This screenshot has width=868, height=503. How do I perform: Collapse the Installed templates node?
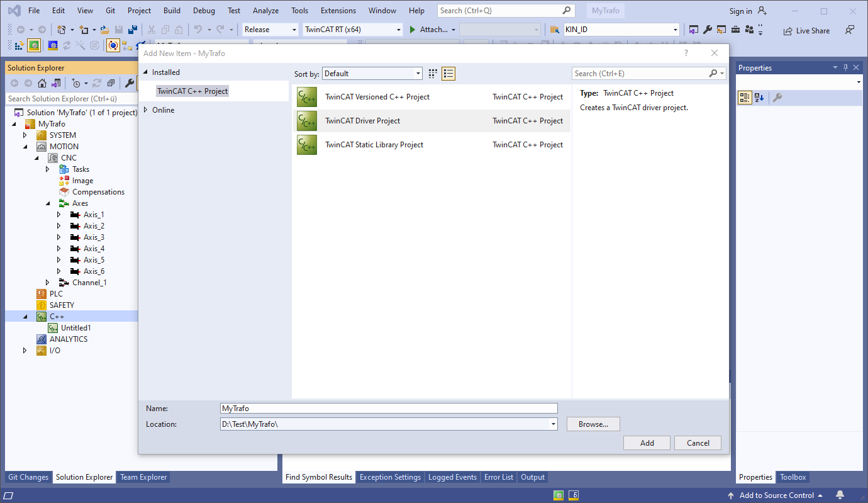click(x=146, y=72)
